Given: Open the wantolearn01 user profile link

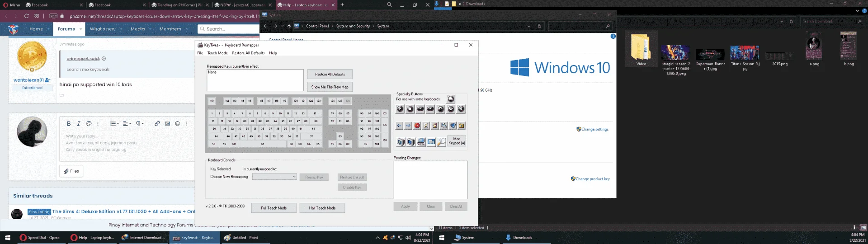Looking at the screenshot, I should click(x=28, y=80).
